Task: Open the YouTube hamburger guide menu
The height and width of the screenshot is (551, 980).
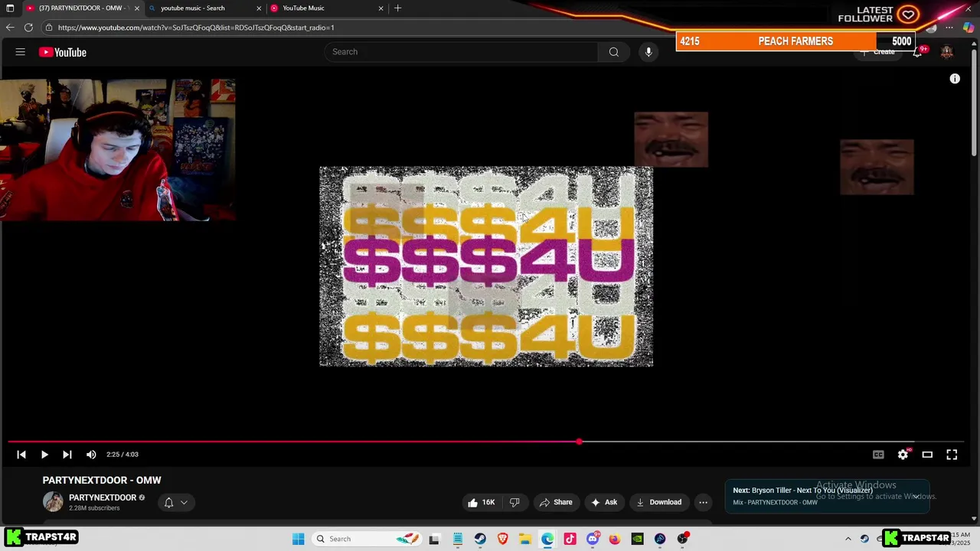Action: pyautogui.click(x=21, y=52)
